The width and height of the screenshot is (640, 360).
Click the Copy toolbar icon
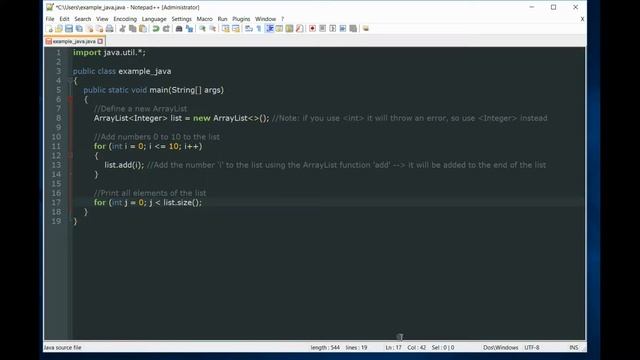pyautogui.click(x=133, y=29)
